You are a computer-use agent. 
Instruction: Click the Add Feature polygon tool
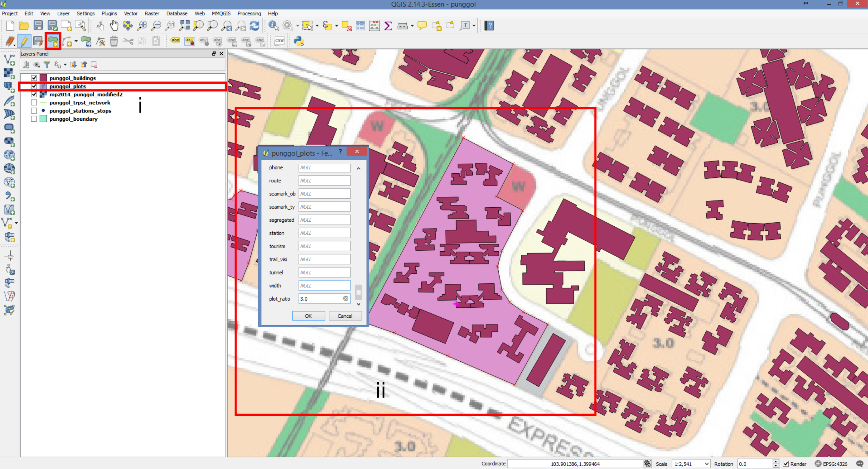point(53,42)
